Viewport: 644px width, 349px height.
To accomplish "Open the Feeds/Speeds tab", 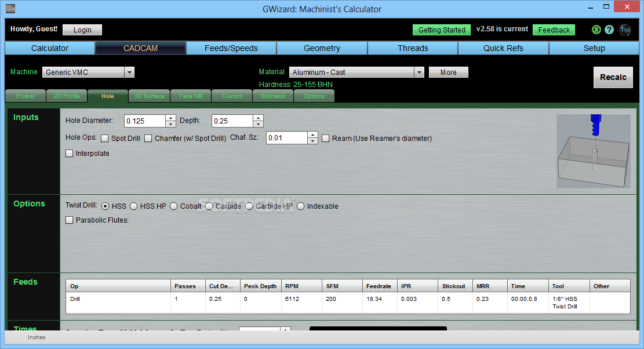I will pos(231,48).
